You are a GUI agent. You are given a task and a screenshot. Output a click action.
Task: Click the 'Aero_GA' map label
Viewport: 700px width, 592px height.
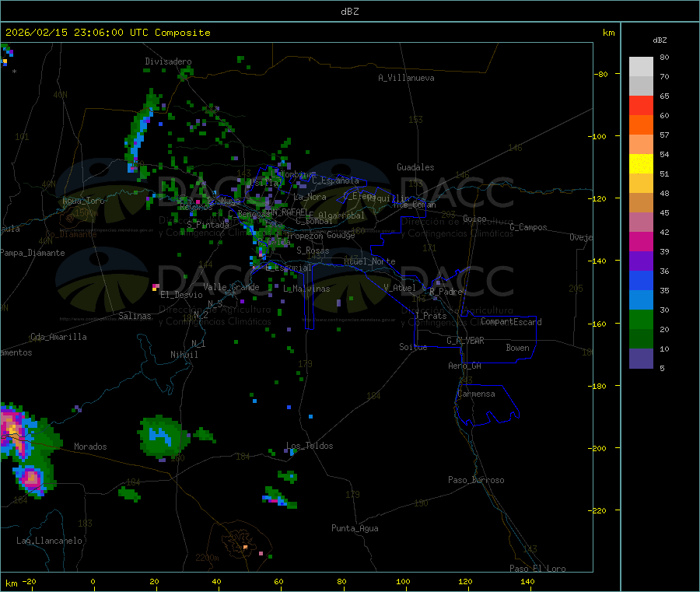tap(465, 366)
